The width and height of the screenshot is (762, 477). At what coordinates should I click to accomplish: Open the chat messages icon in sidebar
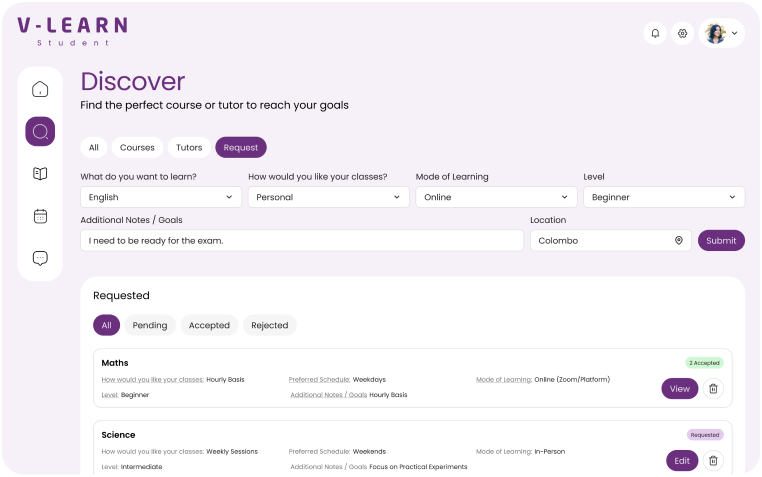(40, 257)
